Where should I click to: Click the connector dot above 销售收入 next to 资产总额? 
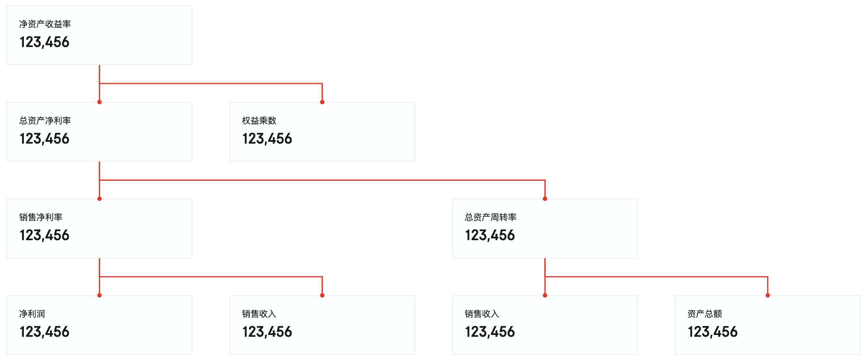coord(545,296)
